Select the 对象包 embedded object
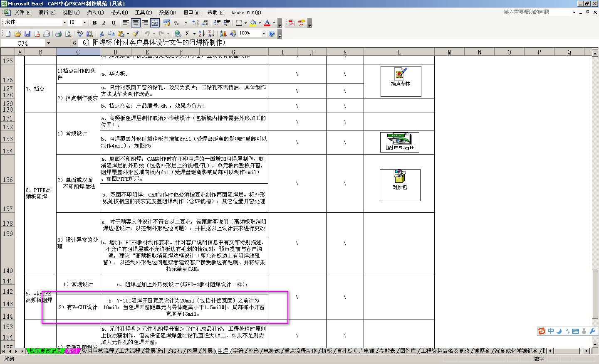Screen dimensions: 599x364 tap(400, 185)
